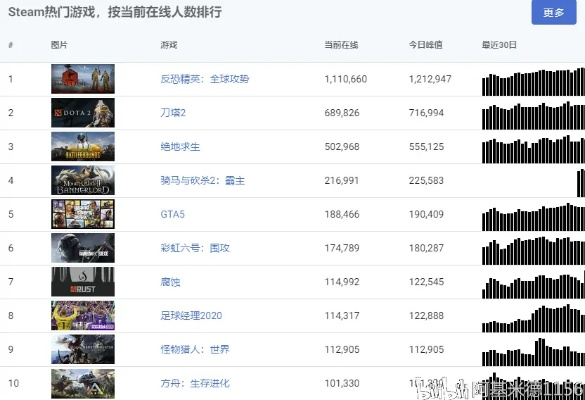Select the peak value 180,287
This screenshot has width=585, height=400.
(426, 248)
